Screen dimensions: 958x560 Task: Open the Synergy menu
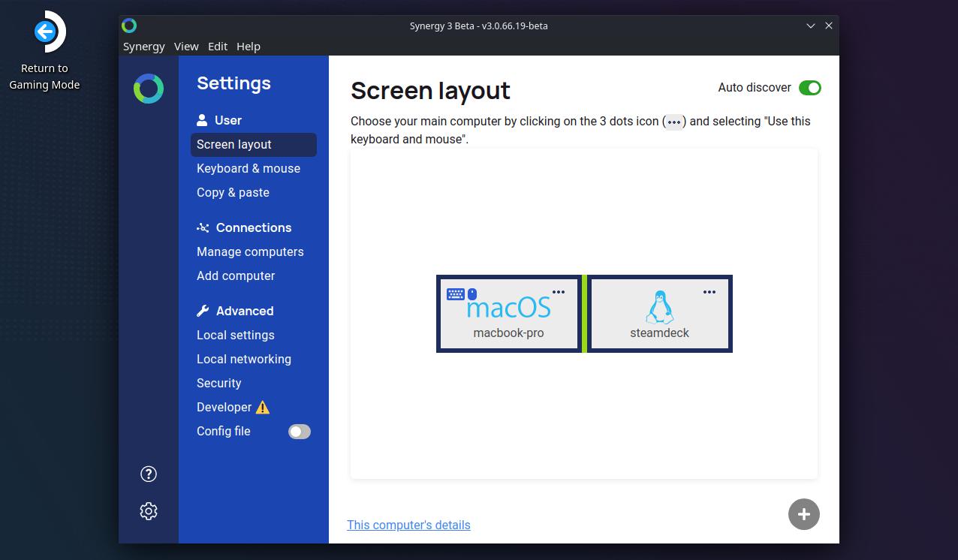tap(144, 47)
